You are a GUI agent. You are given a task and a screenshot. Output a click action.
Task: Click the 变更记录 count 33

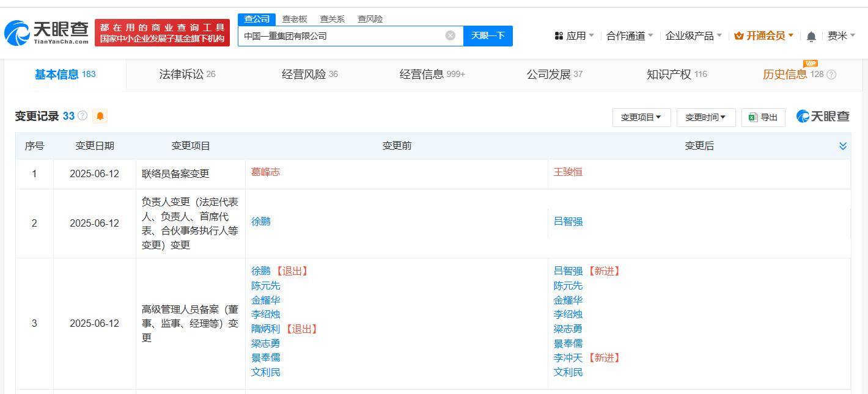tap(68, 116)
